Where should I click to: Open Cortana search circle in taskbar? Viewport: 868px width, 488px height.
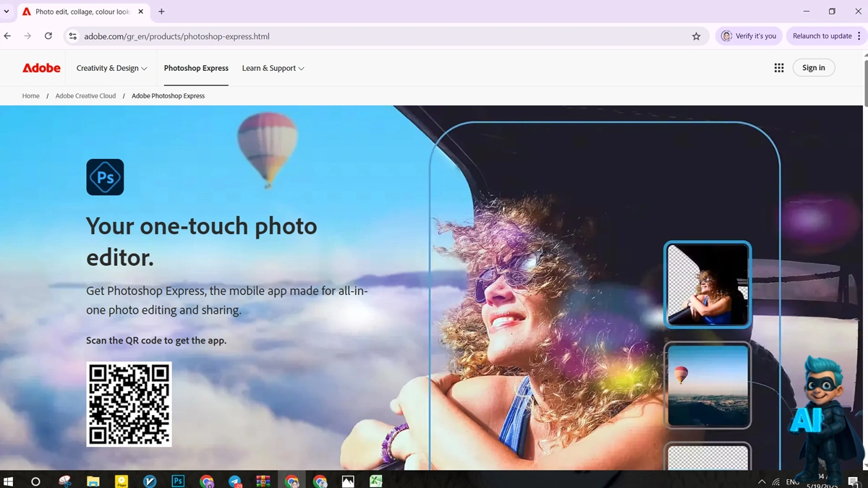[x=35, y=481]
